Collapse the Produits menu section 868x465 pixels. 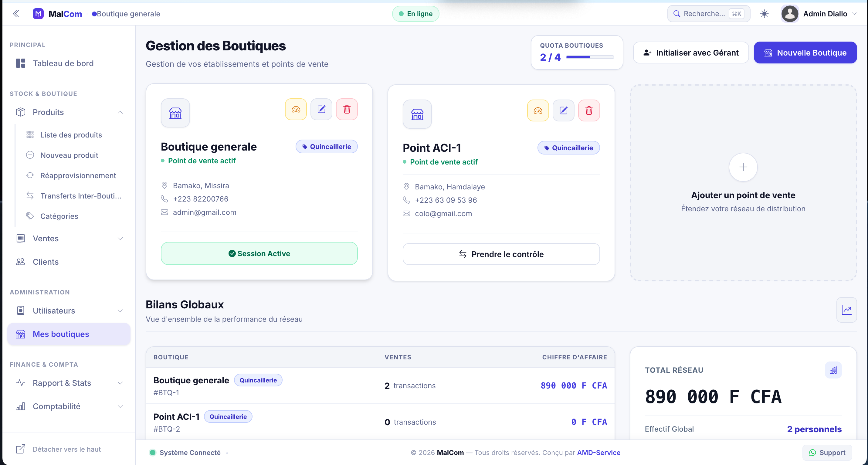(x=69, y=112)
